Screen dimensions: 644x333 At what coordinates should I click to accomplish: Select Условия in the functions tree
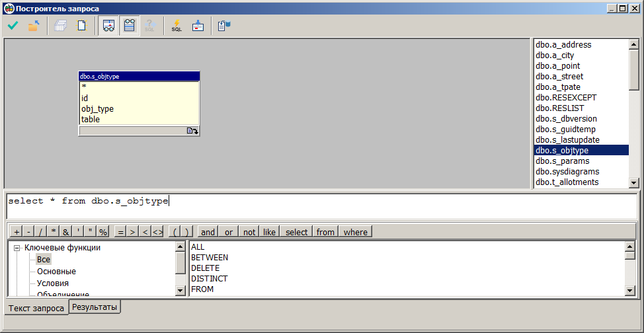point(53,283)
